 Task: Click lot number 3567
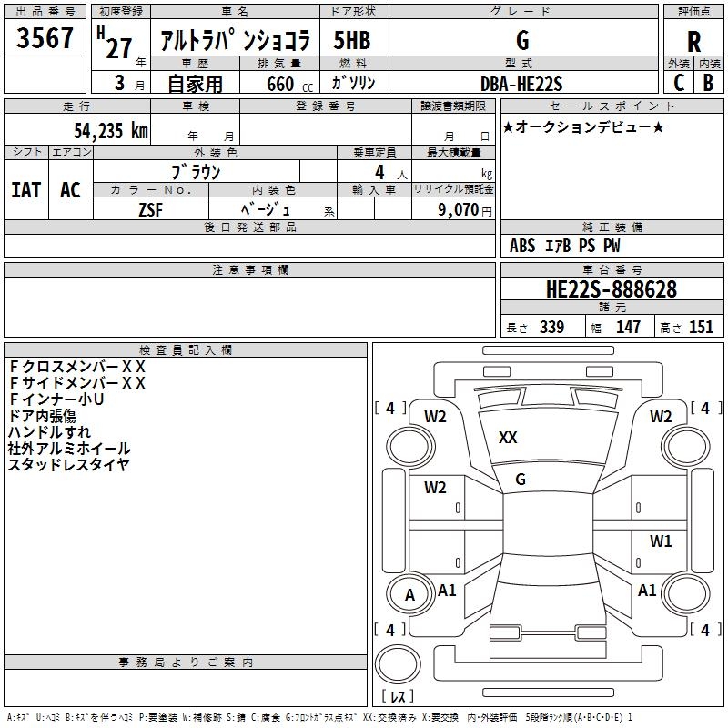45,40
